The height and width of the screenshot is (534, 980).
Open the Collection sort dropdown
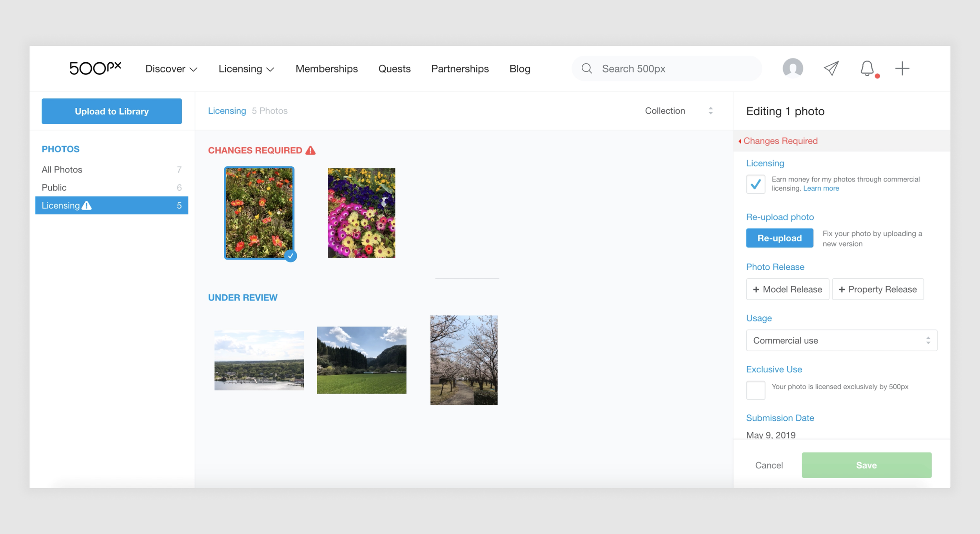pos(679,111)
